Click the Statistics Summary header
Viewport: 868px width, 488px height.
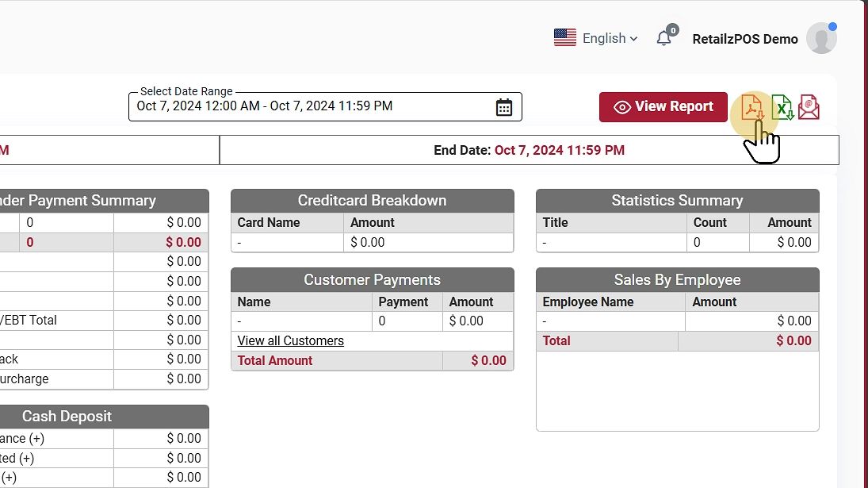[x=677, y=201]
